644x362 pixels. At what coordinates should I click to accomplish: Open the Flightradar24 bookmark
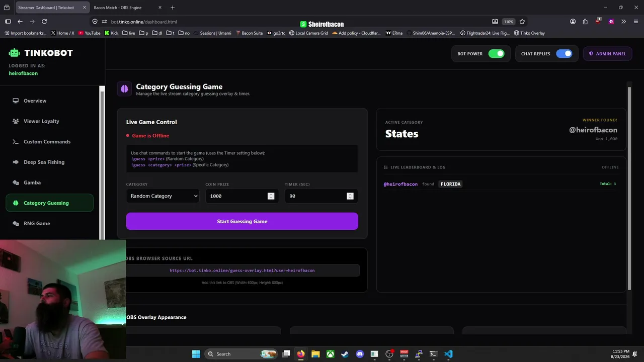pyautogui.click(x=485, y=33)
